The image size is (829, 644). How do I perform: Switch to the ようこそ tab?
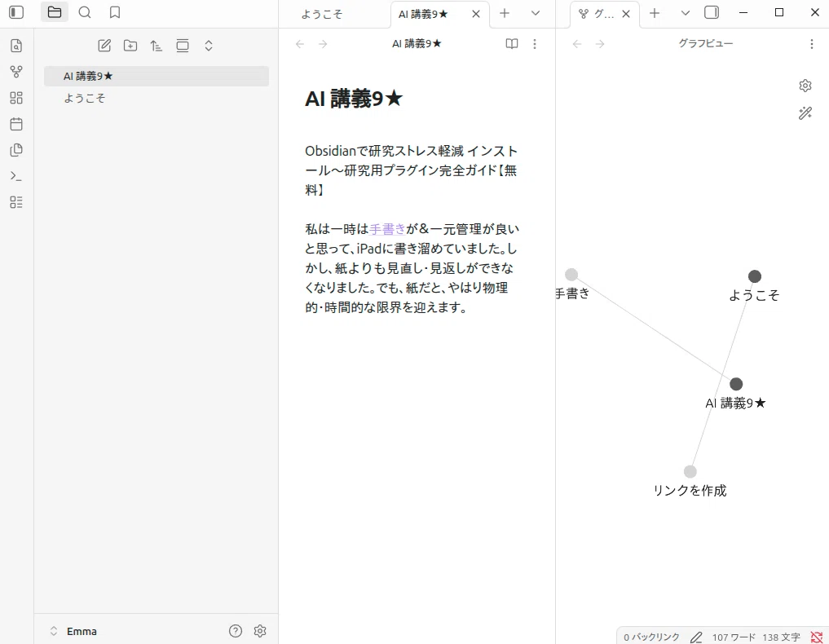point(321,15)
